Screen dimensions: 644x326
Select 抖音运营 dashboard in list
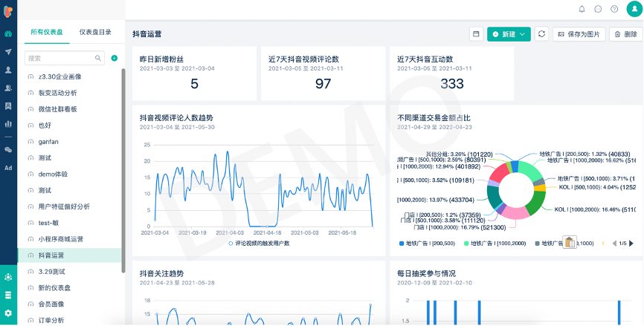[69, 255]
